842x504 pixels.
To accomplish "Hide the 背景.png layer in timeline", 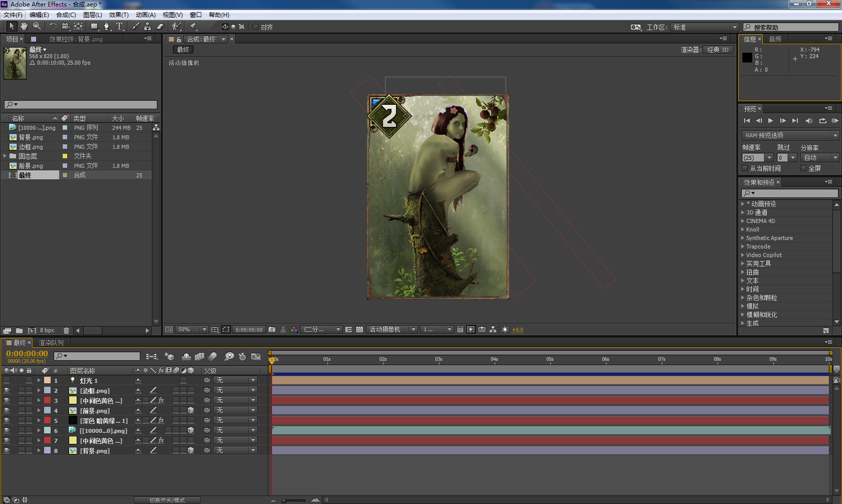I will coord(7,450).
